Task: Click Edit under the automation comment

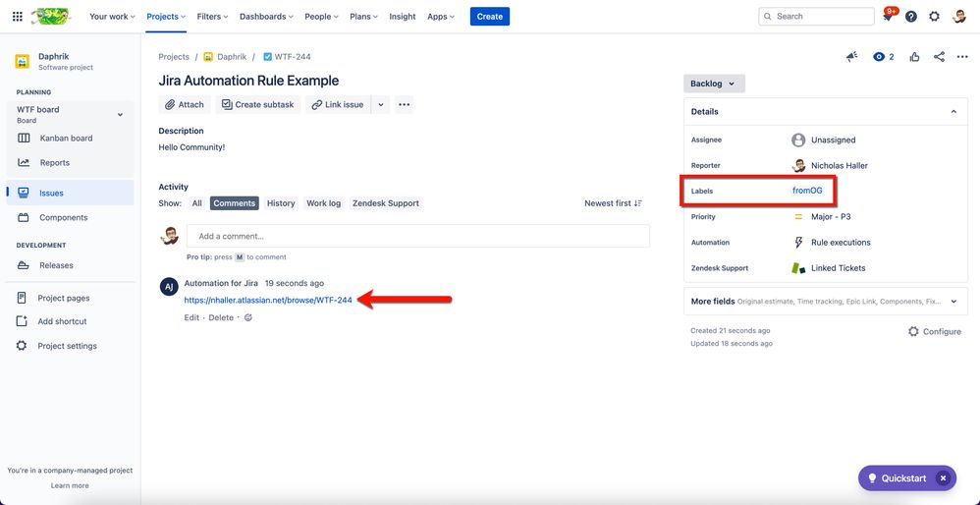Action: 191,317
